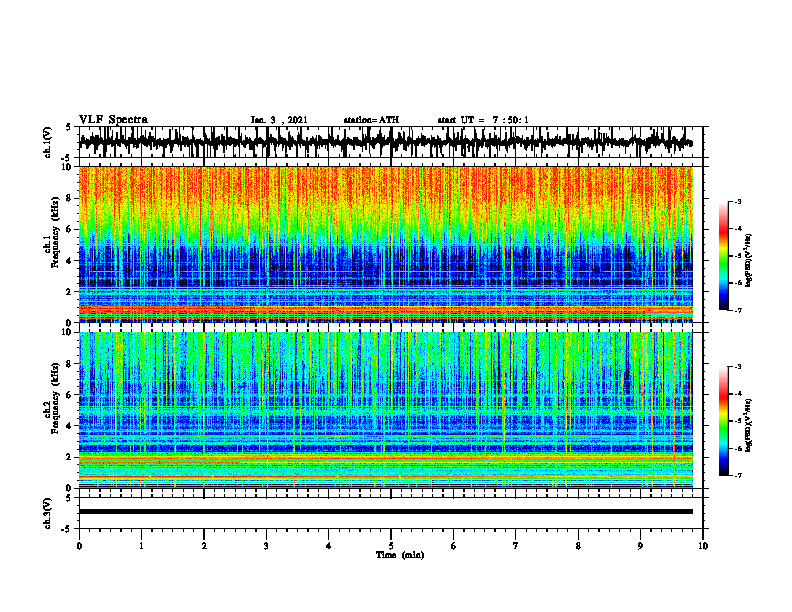
Task: Click the "-3" label on ch.2 color bar
Action: (x=738, y=367)
